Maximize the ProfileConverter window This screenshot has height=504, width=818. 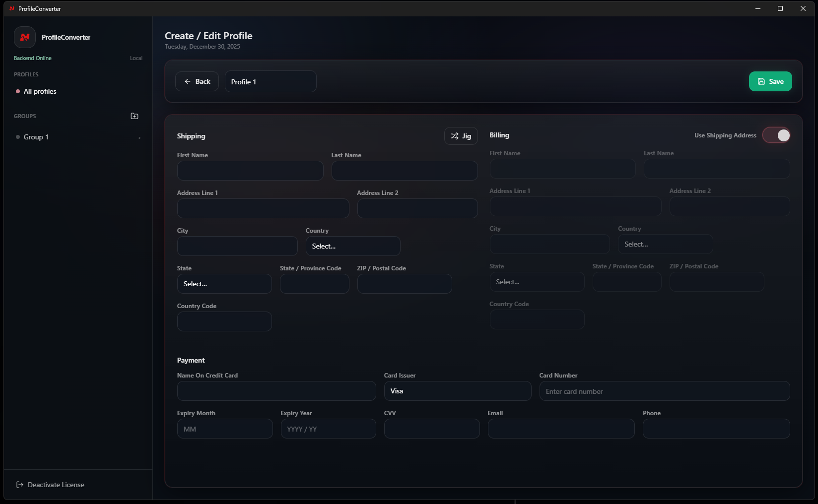pos(780,8)
